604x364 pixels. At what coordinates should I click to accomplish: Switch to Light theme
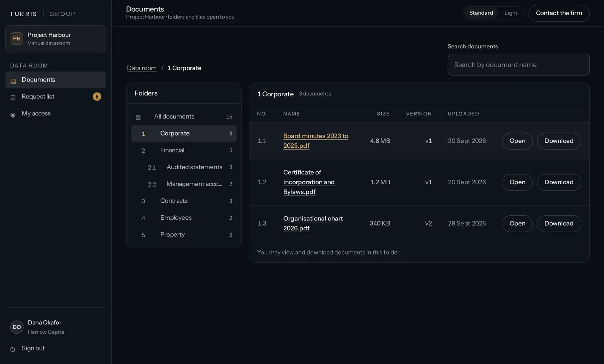511,13
